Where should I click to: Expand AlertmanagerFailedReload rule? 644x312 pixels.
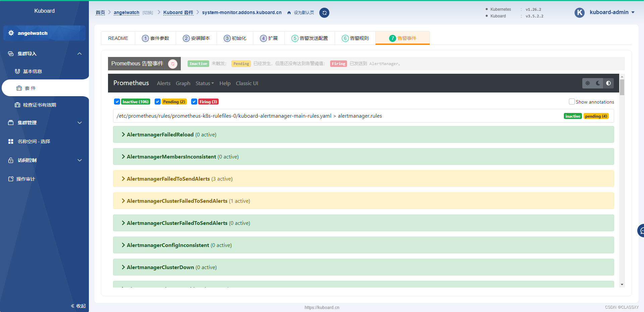point(364,134)
